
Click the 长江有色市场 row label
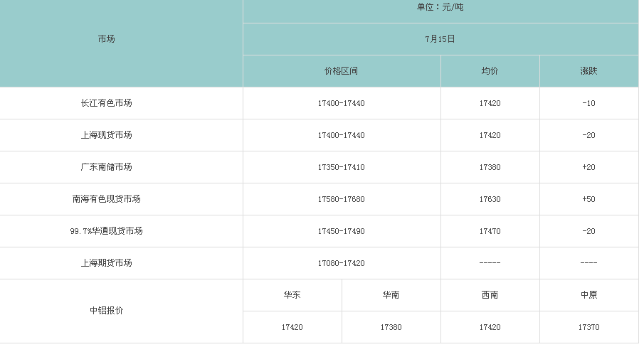[x=106, y=103]
